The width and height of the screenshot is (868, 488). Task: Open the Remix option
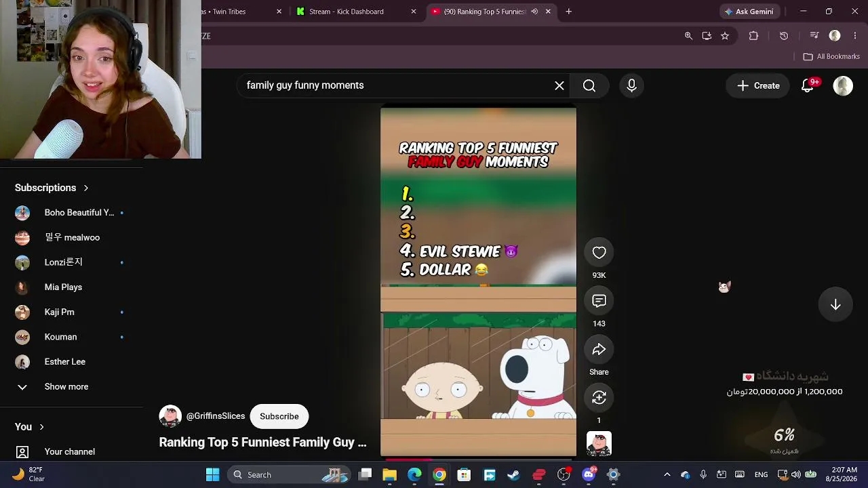click(x=599, y=398)
